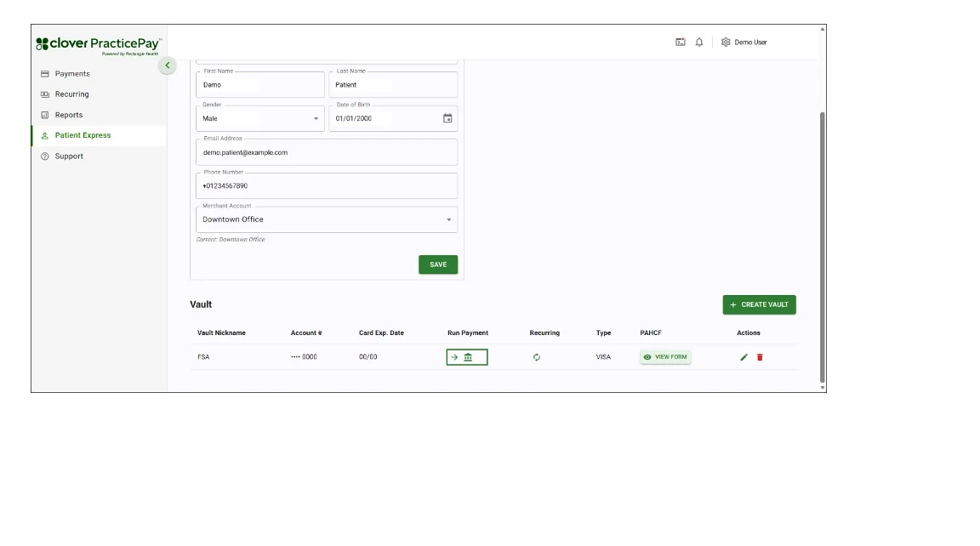The width and height of the screenshot is (980, 546).
Task: Collapse the sidebar using the chevron
Action: (167, 65)
